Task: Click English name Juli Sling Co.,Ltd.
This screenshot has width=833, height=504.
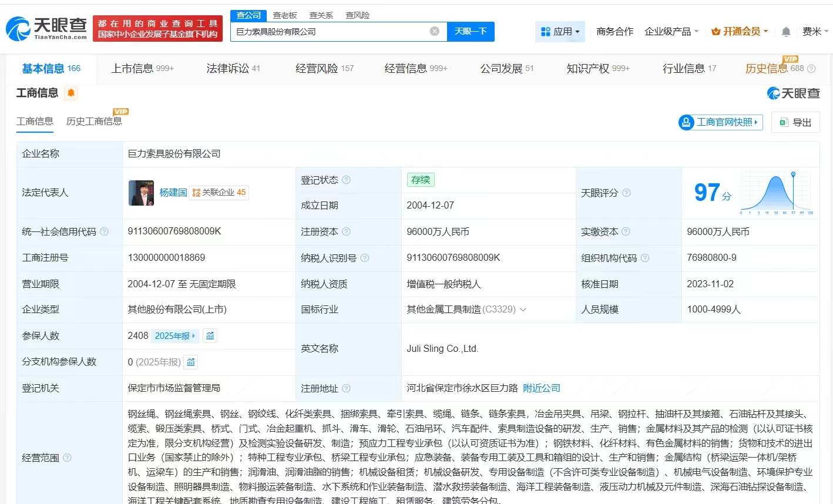Action: (x=442, y=349)
